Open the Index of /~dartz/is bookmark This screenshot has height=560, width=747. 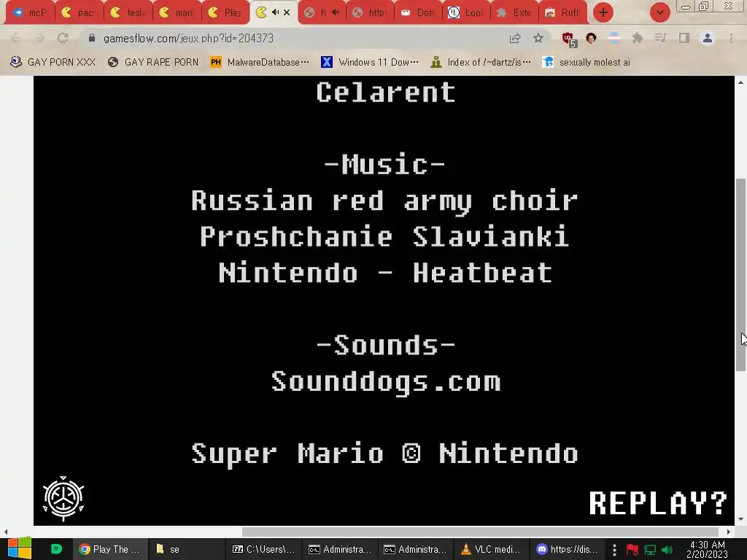coord(481,62)
